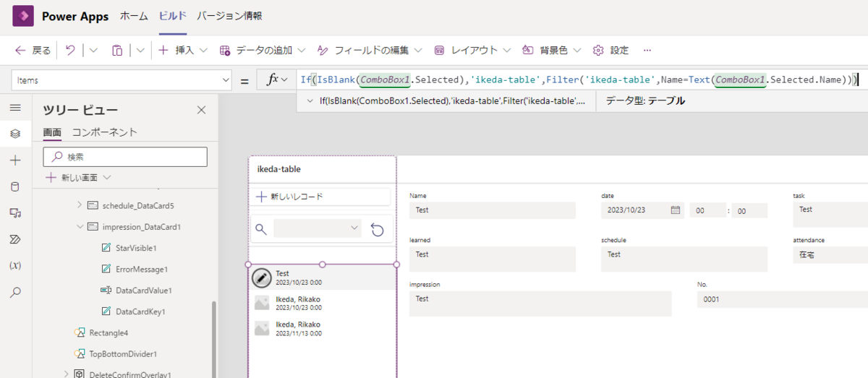Collapse impression_DataCard1 tree node
The height and width of the screenshot is (378, 868).
tap(80, 226)
